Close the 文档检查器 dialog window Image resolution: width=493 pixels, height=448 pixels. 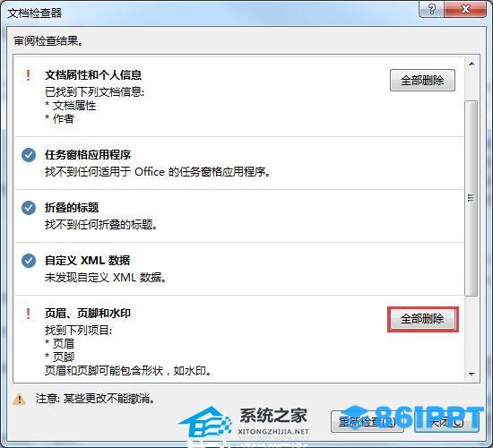[x=465, y=9]
